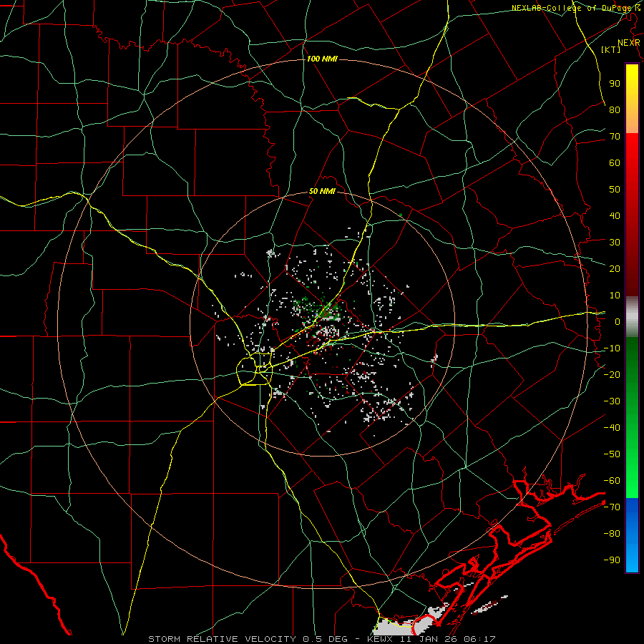Click the 50 NMI range ring label

click(x=322, y=191)
